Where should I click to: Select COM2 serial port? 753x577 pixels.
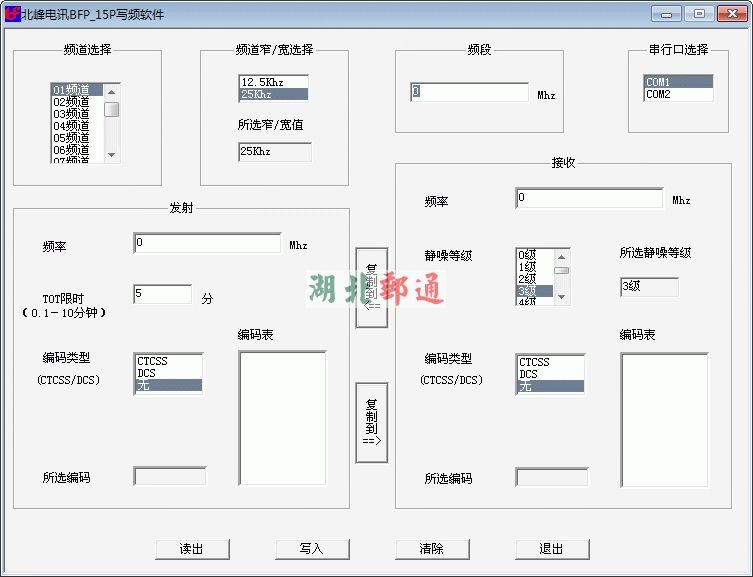coord(678,95)
